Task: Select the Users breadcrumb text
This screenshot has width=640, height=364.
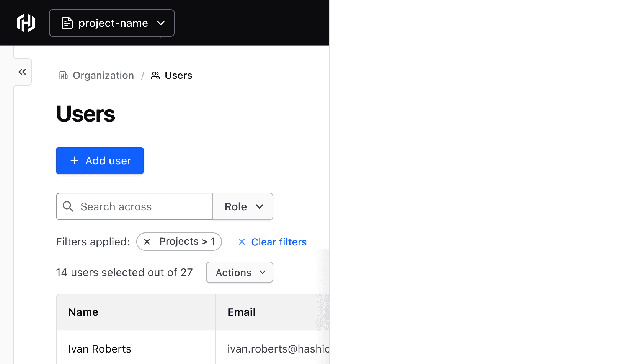Action: click(x=178, y=75)
